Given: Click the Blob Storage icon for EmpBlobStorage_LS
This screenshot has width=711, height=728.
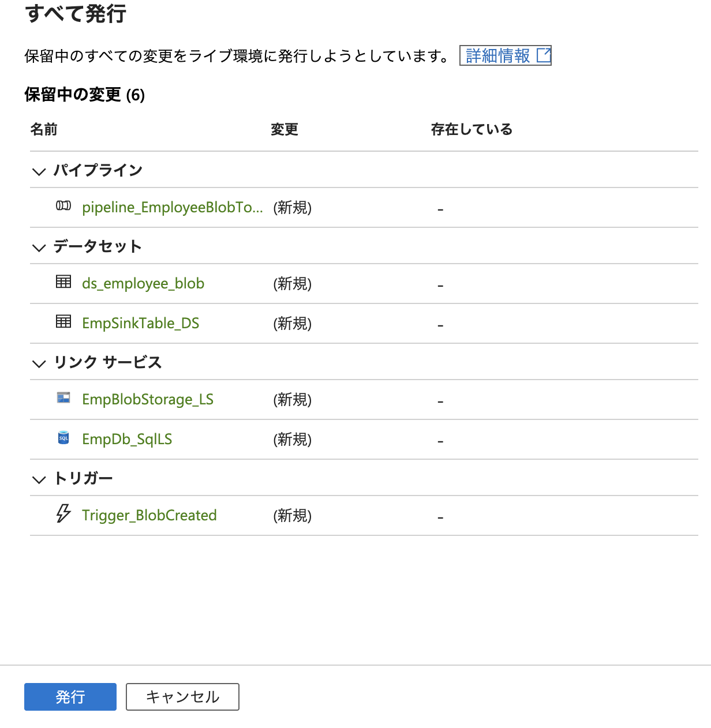Looking at the screenshot, I should point(63,398).
